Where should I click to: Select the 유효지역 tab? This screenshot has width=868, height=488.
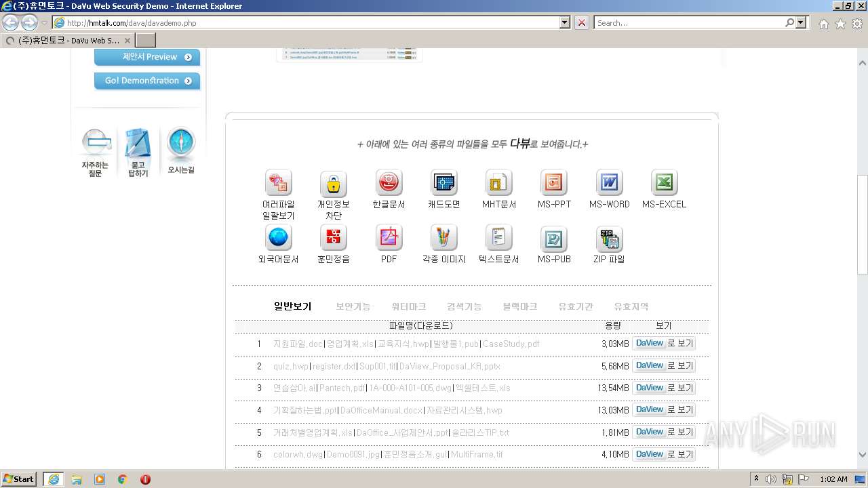(x=631, y=306)
